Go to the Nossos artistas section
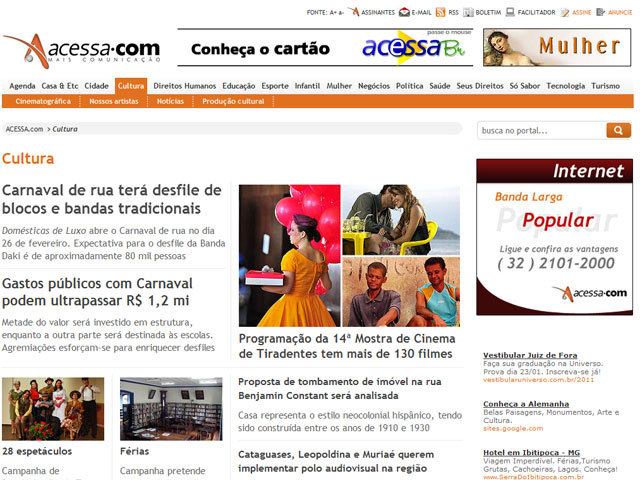This screenshot has height=480, width=640. 113,101
